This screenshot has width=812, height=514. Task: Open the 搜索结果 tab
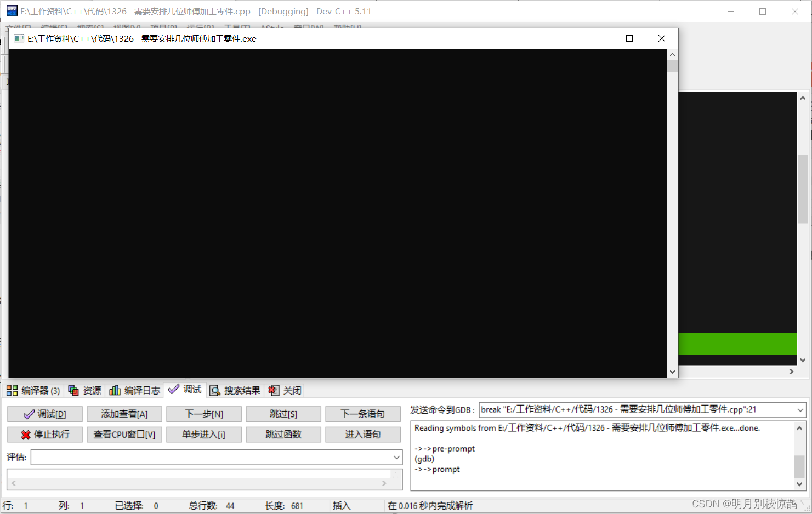point(235,390)
